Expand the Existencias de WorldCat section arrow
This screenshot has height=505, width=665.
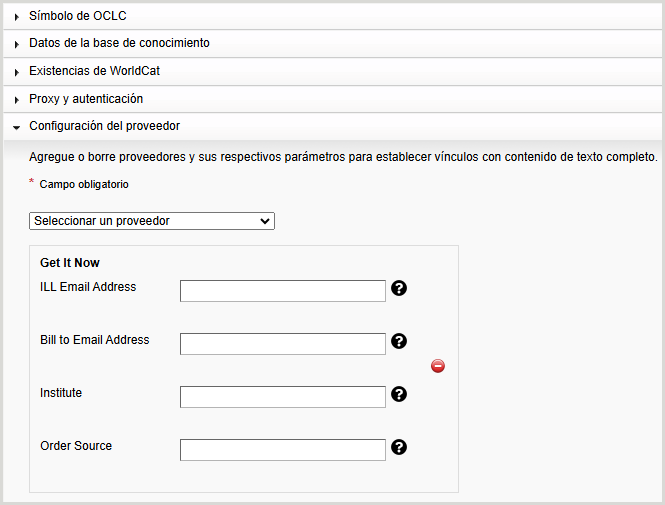18,72
